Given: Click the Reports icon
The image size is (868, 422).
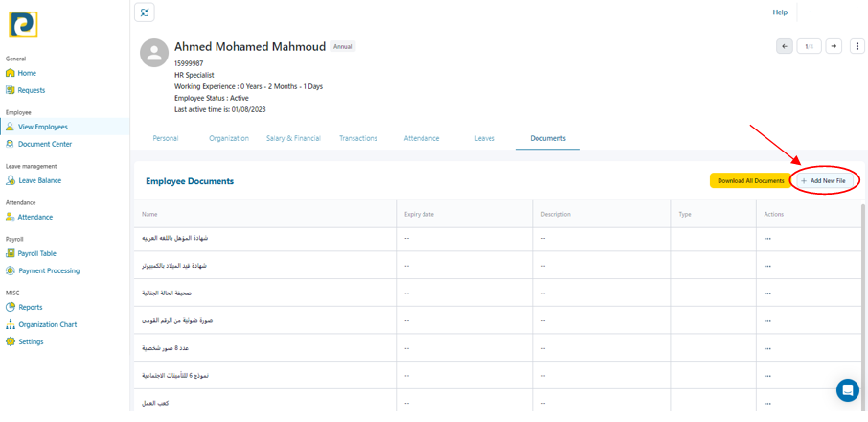Looking at the screenshot, I should [11, 307].
